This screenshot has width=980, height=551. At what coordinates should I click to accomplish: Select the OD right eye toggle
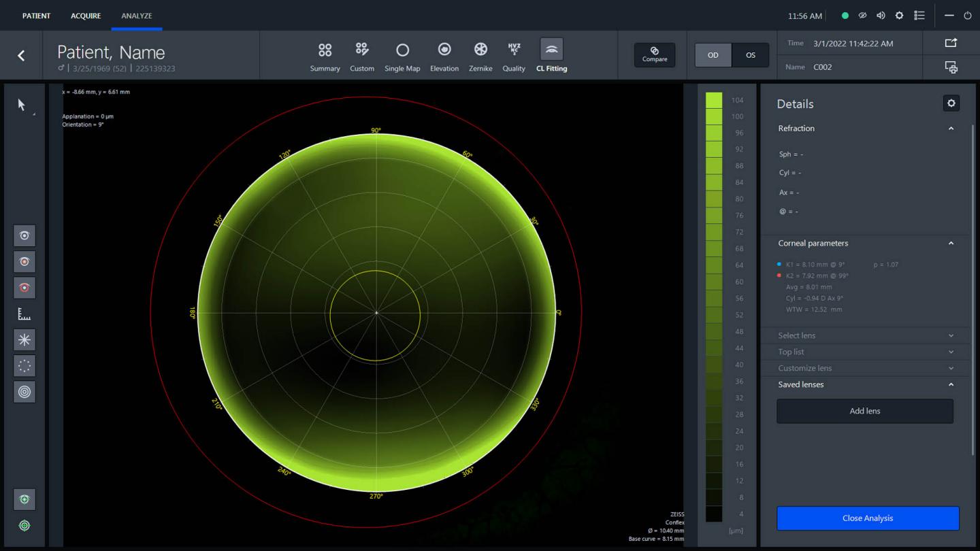pyautogui.click(x=713, y=55)
